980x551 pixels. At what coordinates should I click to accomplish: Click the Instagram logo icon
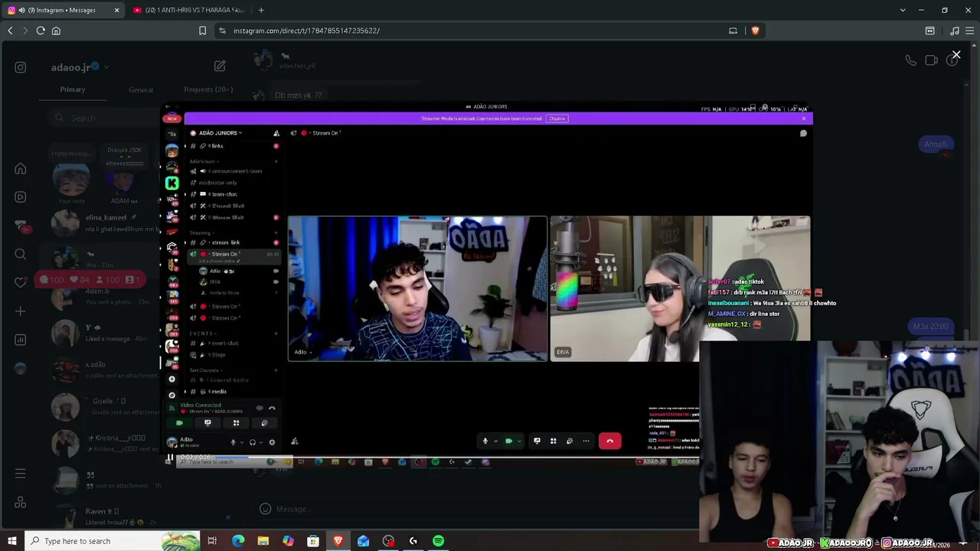pos(21,67)
